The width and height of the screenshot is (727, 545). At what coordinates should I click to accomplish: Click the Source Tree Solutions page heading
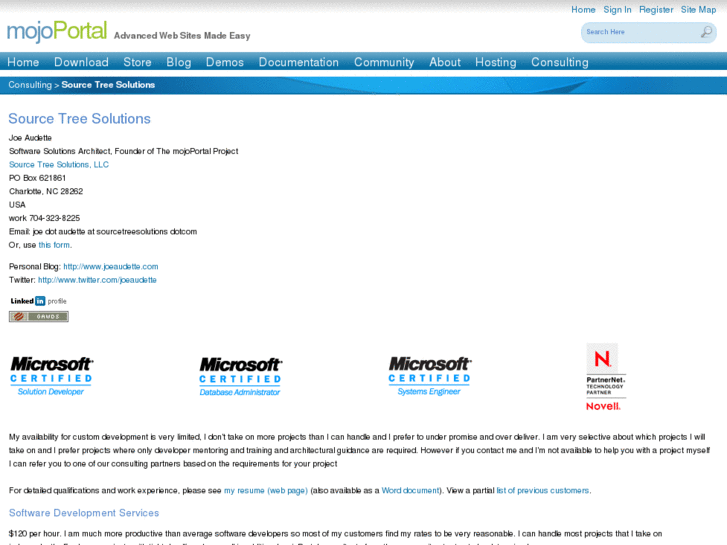click(x=79, y=119)
